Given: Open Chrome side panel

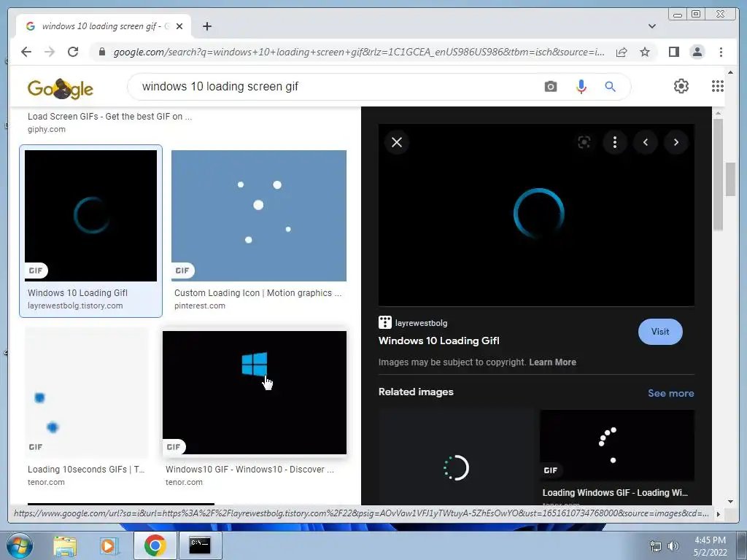Looking at the screenshot, I should pyautogui.click(x=673, y=52).
